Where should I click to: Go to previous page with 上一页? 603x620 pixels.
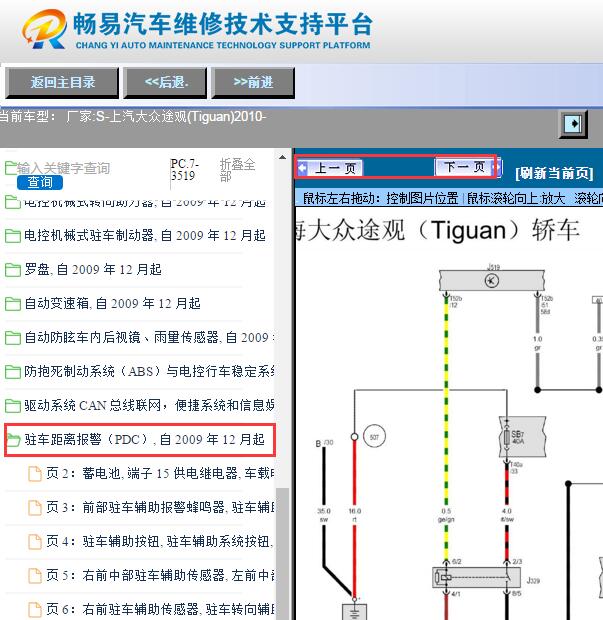[x=335, y=168]
